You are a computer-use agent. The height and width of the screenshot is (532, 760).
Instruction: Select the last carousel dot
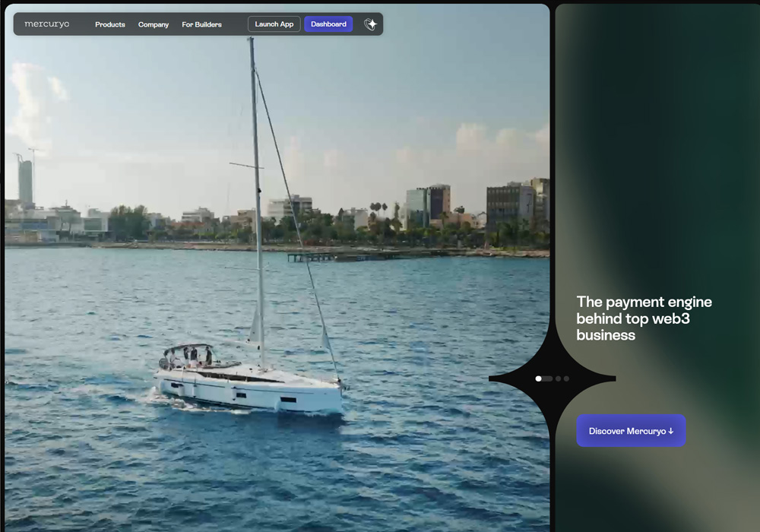pyautogui.click(x=566, y=378)
